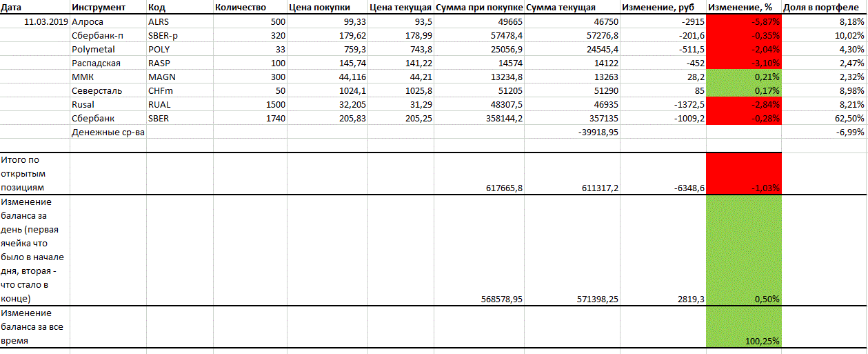Click ruble change cell -2915
Screen dimensions: 868x354
tap(663, 21)
